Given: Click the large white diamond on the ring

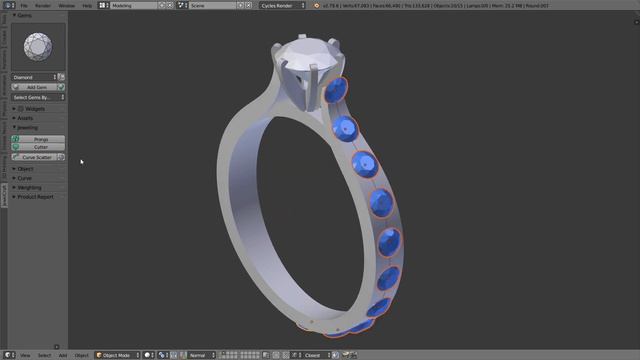Looking at the screenshot, I should click(x=307, y=53).
